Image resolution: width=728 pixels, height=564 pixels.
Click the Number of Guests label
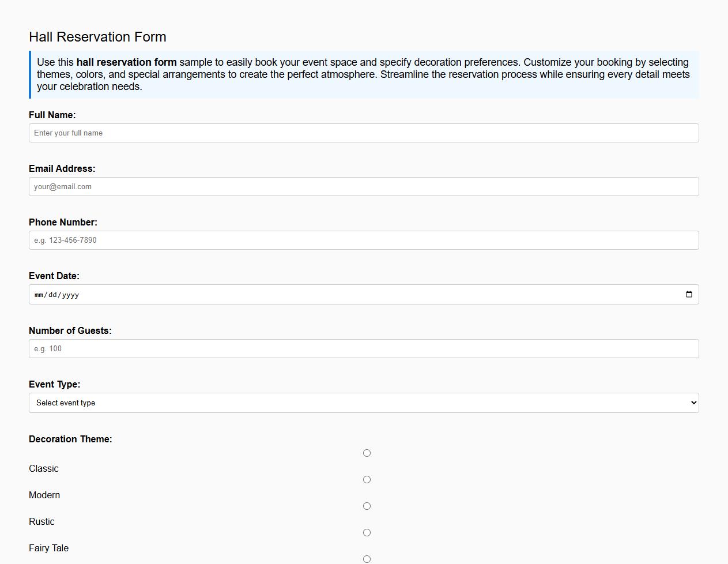coord(70,330)
